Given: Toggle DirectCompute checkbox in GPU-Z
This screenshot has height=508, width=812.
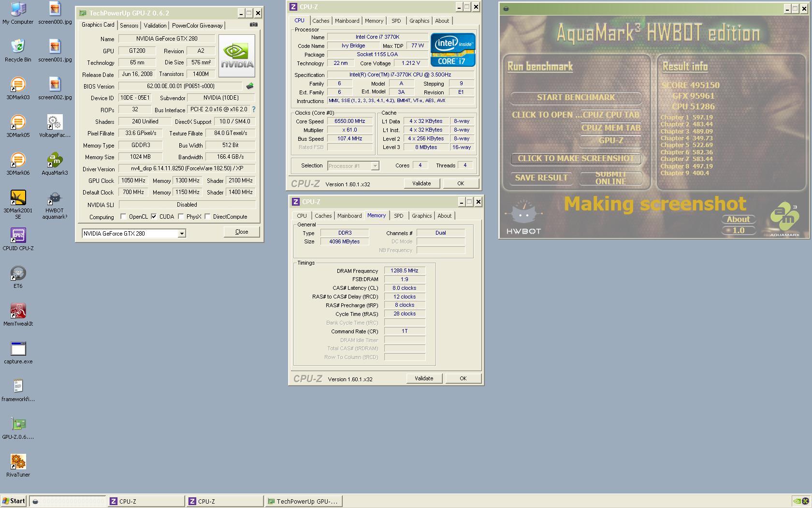Looking at the screenshot, I should click(x=207, y=217).
